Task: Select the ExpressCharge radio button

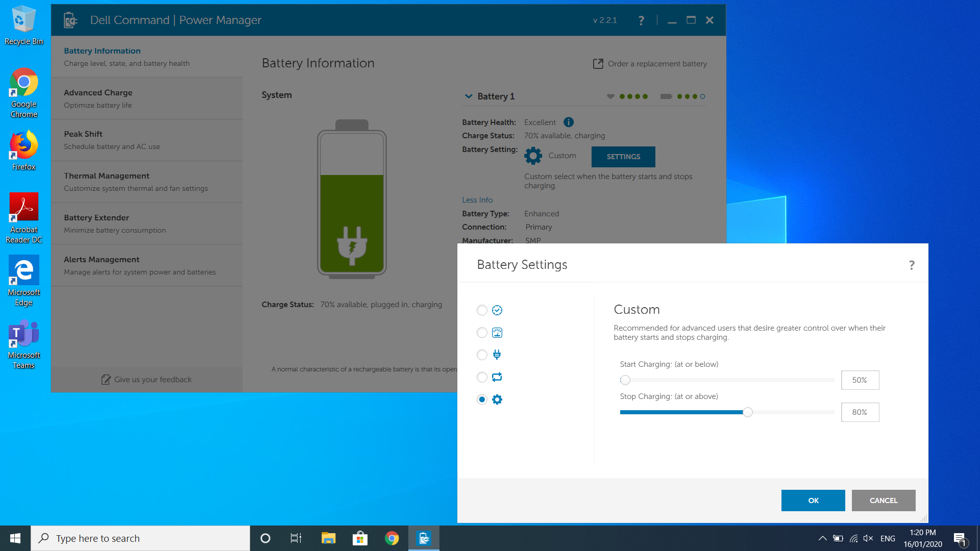Action: point(482,333)
